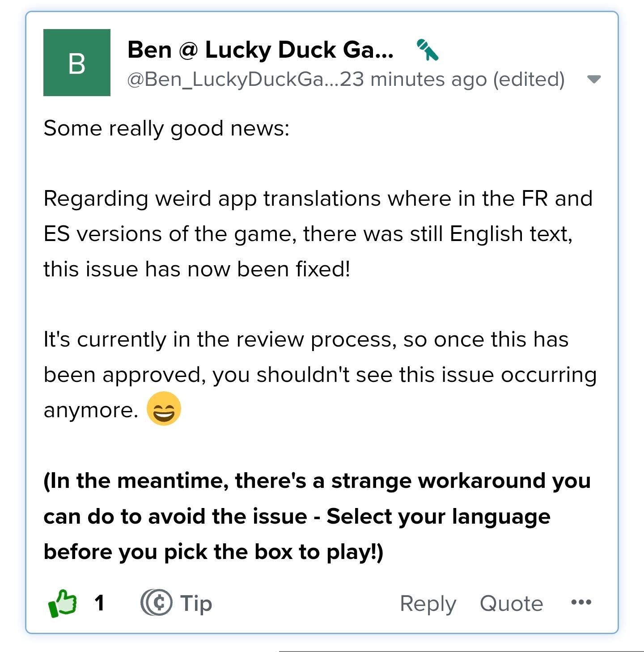Open the Ben @ Lucky Duck Ga... profile name
The image size is (644, 652).
pyautogui.click(x=260, y=50)
